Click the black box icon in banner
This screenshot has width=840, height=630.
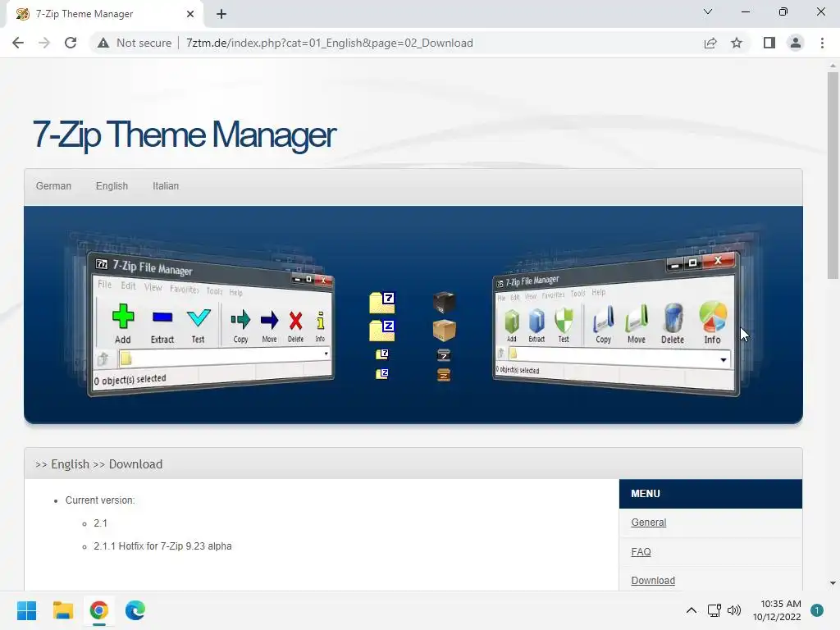click(x=444, y=303)
